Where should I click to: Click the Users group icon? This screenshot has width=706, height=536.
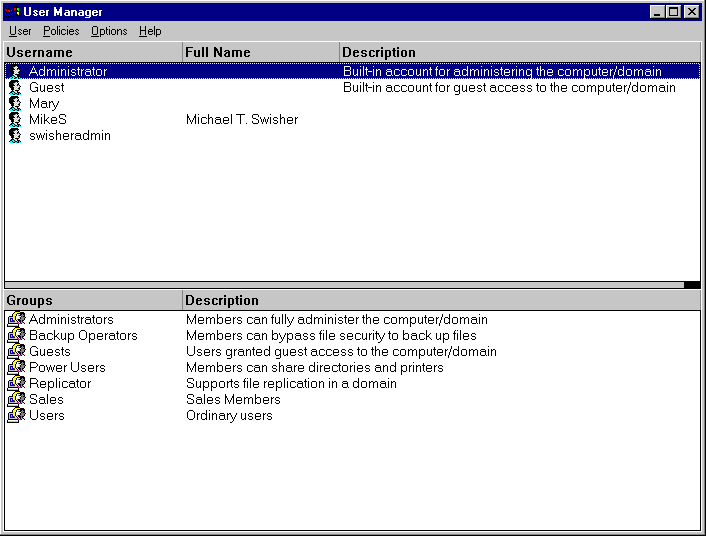click(17, 415)
